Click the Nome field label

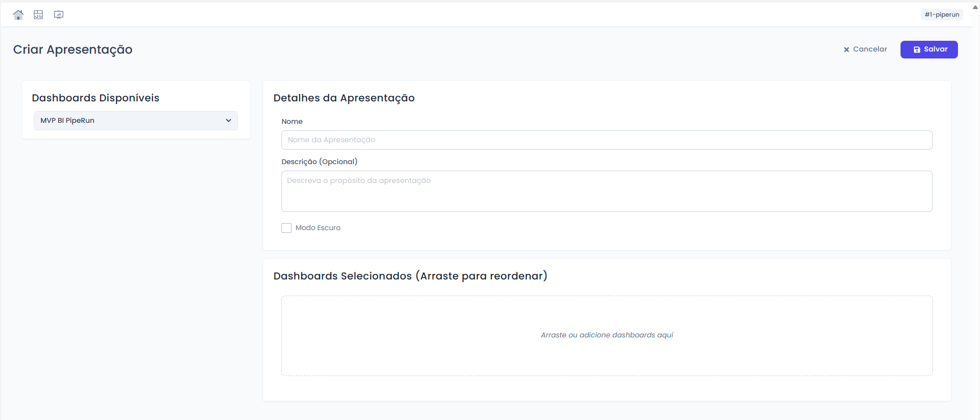tap(292, 122)
